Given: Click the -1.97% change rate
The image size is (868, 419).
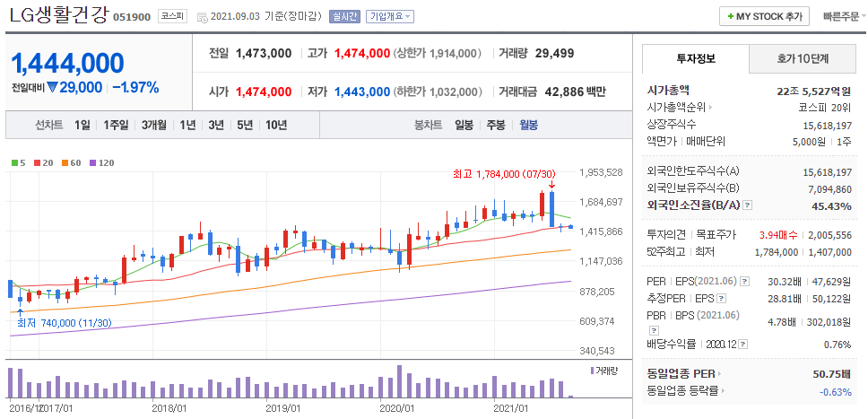Looking at the screenshot, I should tap(137, 88).
